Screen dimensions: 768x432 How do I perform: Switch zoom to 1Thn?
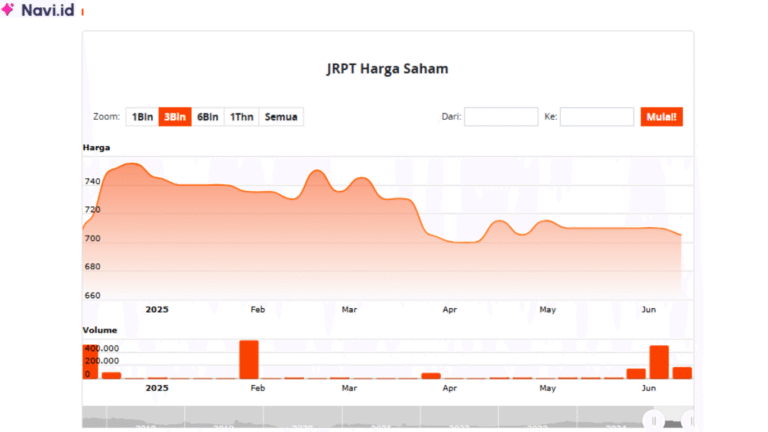(241, 117)
